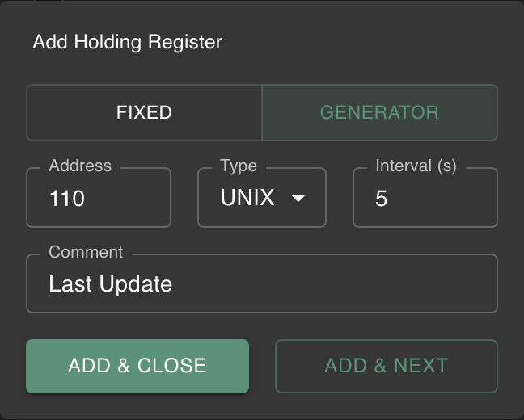524x420 pixels.
Task: Click the Interval (s) field label
Action: pyautogui.click(x=416, y=166)
